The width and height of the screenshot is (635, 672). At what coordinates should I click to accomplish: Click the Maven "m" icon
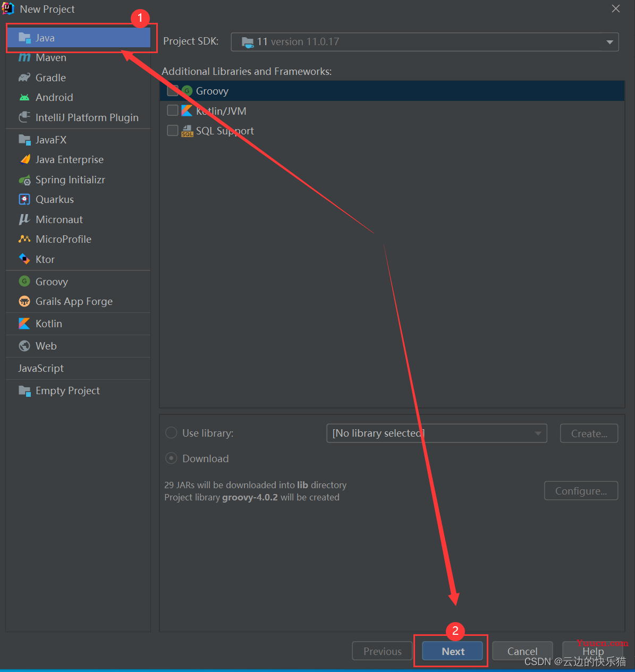coord(24,57)
